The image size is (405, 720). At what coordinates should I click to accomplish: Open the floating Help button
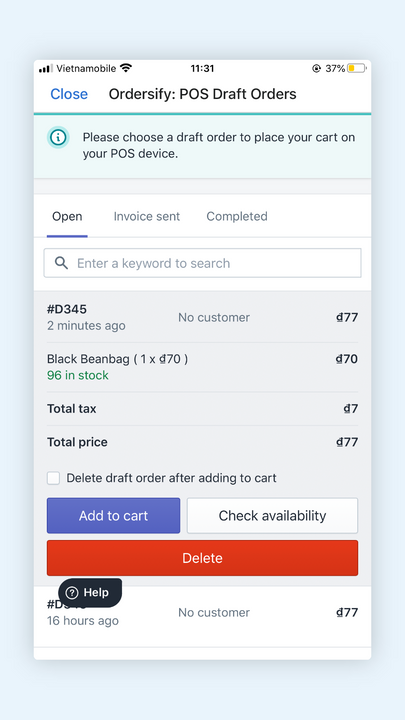(90, 592)
